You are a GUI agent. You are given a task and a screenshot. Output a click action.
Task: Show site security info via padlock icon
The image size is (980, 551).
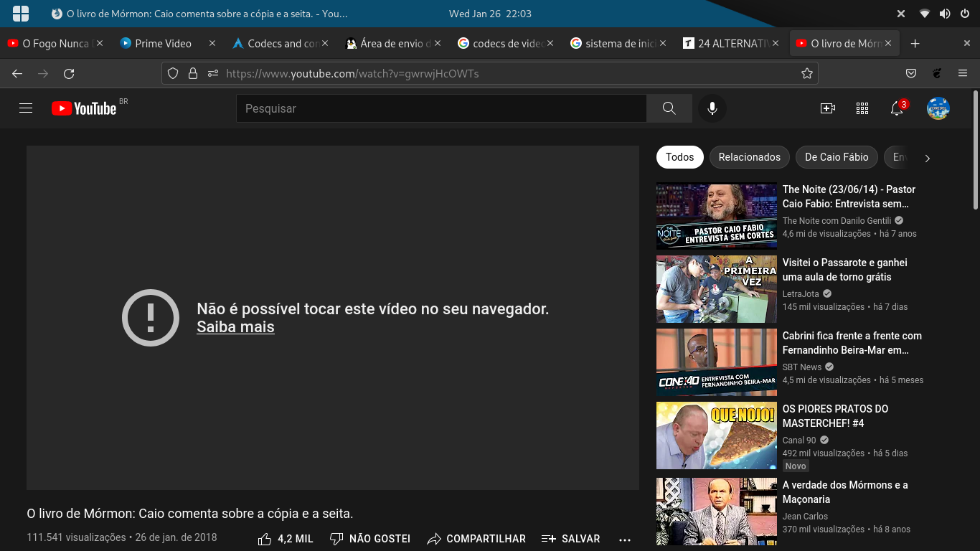pos(192,73)
